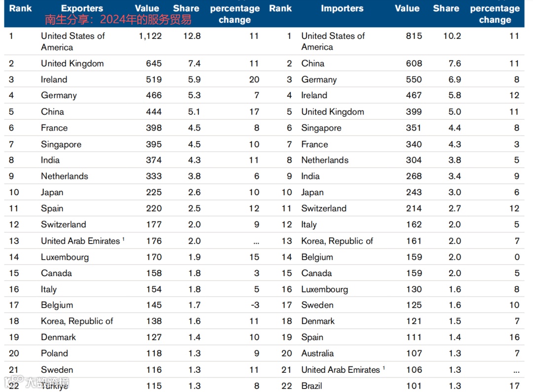The image size is (533, 392).
Task: Select exporter Germany value 466
Action: pyautogui.click(x=153, y=96)
